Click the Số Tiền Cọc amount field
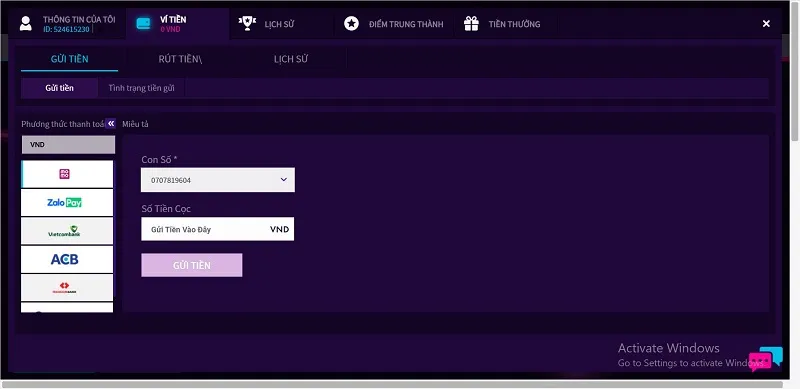Screen dimensions: 800x389 point(217,229)
